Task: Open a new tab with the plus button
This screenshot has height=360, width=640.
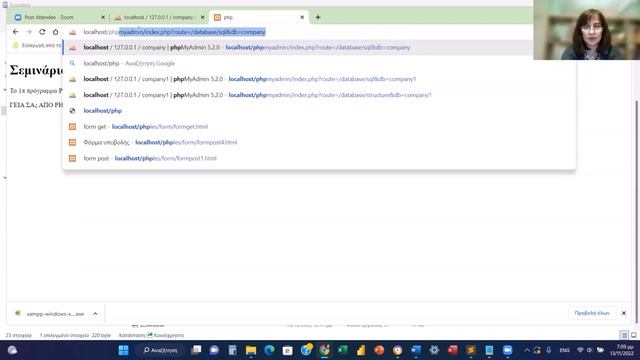Action: pos(318,18)
